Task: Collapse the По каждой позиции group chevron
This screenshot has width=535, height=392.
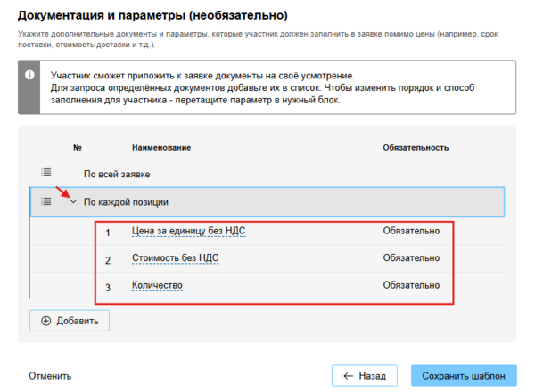Action: click(73, 202)
